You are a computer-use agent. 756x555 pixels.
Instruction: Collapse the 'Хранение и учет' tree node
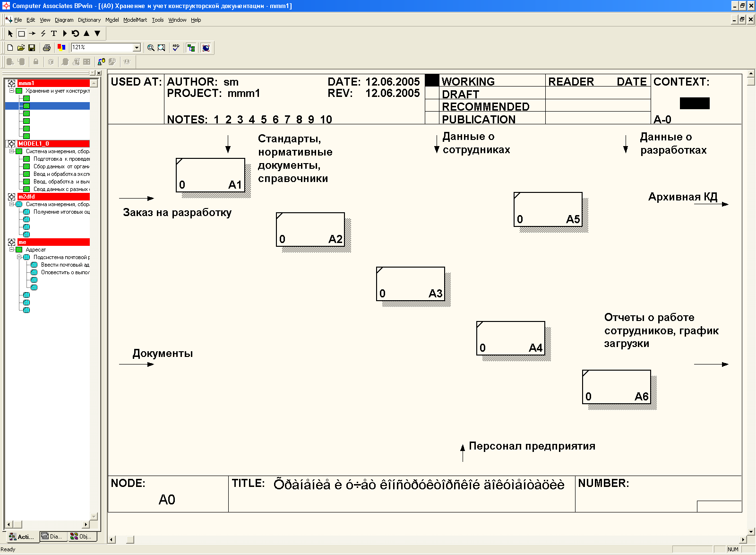(x=11, y=91)
